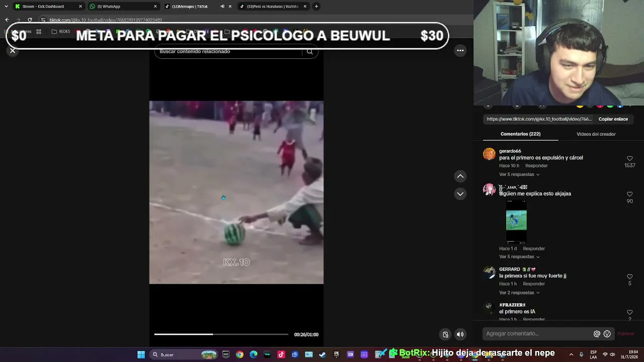
Task: Switch to Comentarios (222) tab
Action: [520, 134]
